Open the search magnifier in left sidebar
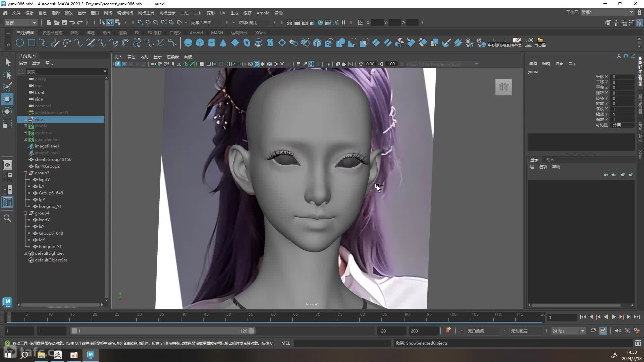 coord(7,218)
